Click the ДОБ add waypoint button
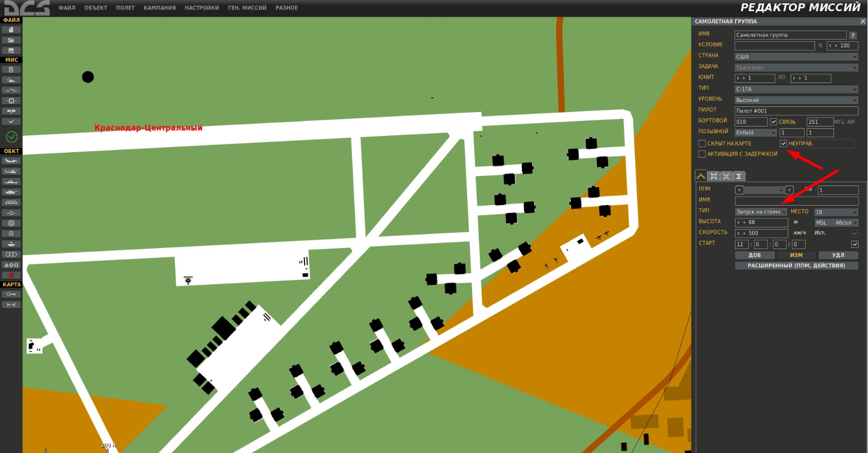This screenshot has width=868, height=453. coord(755,255)
